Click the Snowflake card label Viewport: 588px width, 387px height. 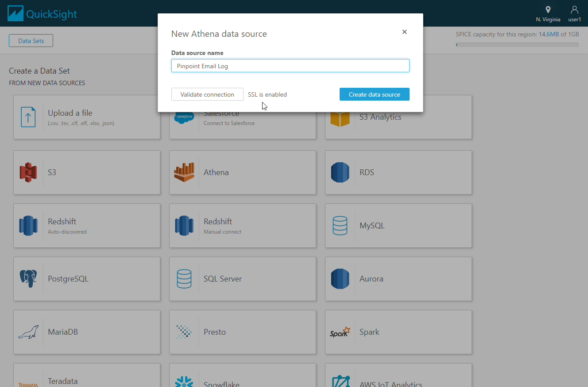(x=221, y=384)
